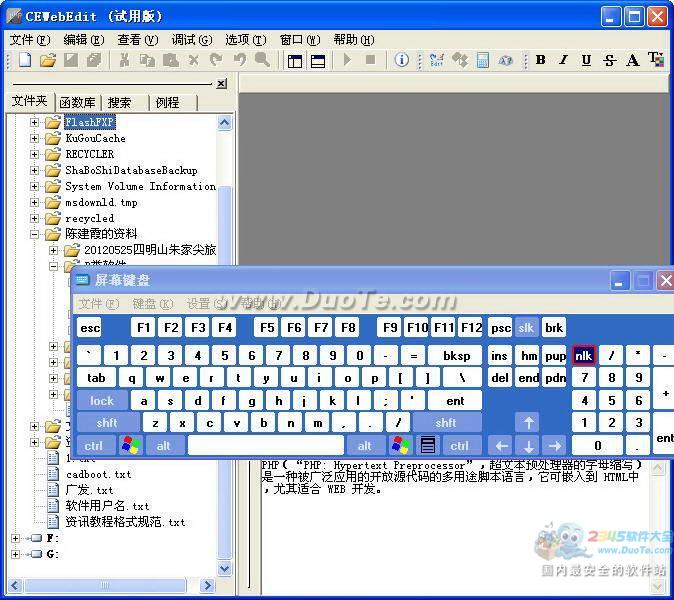Screen dimensions: 674x600
Task: Click the side panel layout icon
Action: click(295, 61)
